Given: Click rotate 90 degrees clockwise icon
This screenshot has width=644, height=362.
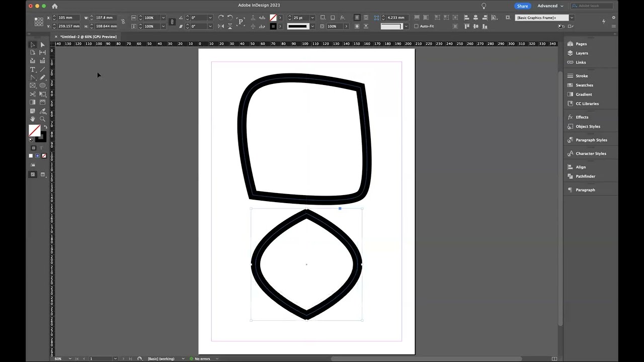Looking at the screenshot, I should point(221,18).
